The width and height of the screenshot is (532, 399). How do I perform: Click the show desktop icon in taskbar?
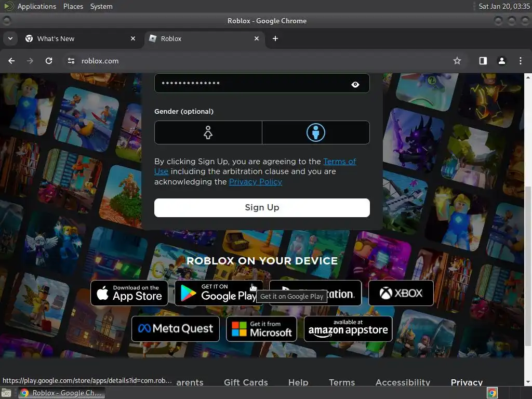(x=6, y=393)
